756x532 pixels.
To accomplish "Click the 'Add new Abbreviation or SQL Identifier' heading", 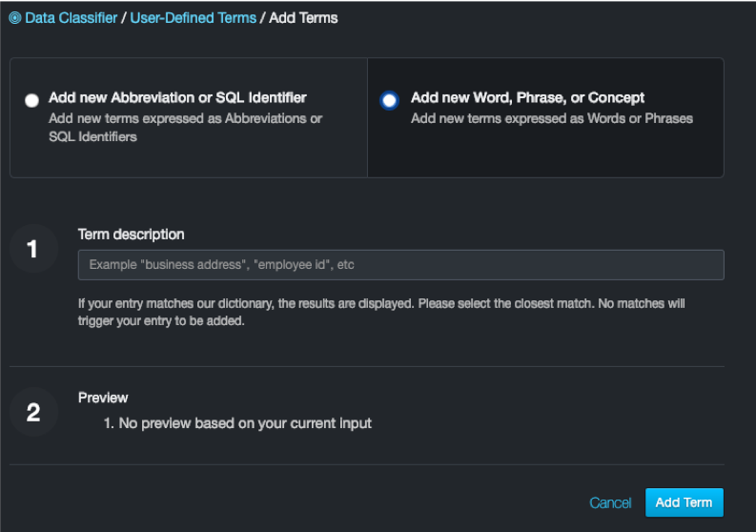I will (x=177, y=97).
